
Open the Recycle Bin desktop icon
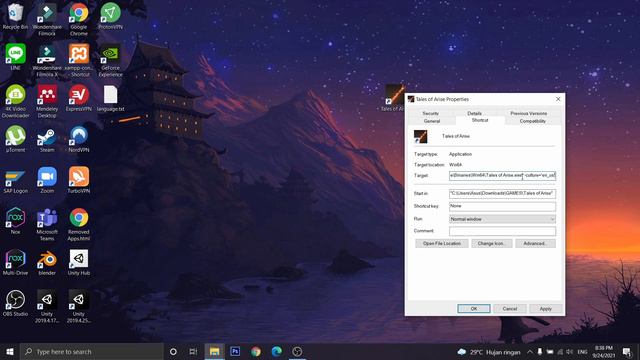(x=16, y=16)
